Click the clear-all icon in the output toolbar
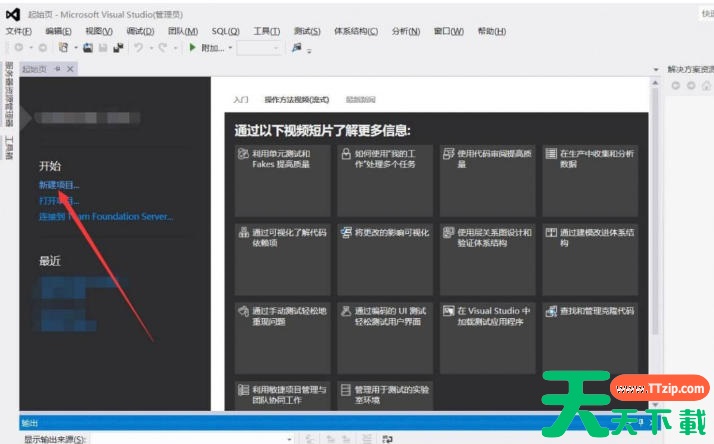Viewport: 714px width, 444px height. (367, 439)
